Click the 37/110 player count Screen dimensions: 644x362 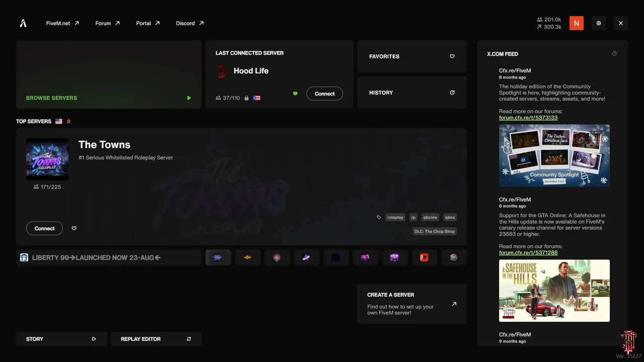coord(228,98)
